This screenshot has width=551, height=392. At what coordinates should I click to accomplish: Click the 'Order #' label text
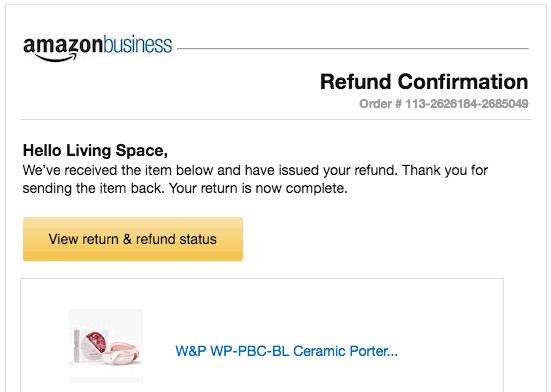pos(381,104)
